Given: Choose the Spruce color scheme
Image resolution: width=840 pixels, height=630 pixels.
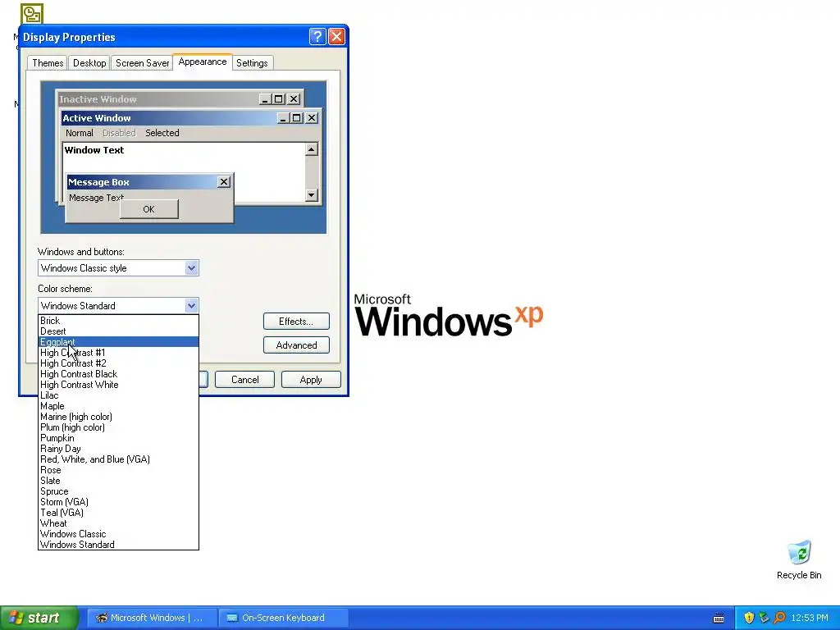Looking at the screenshot, I should click(x=118, y=492).
